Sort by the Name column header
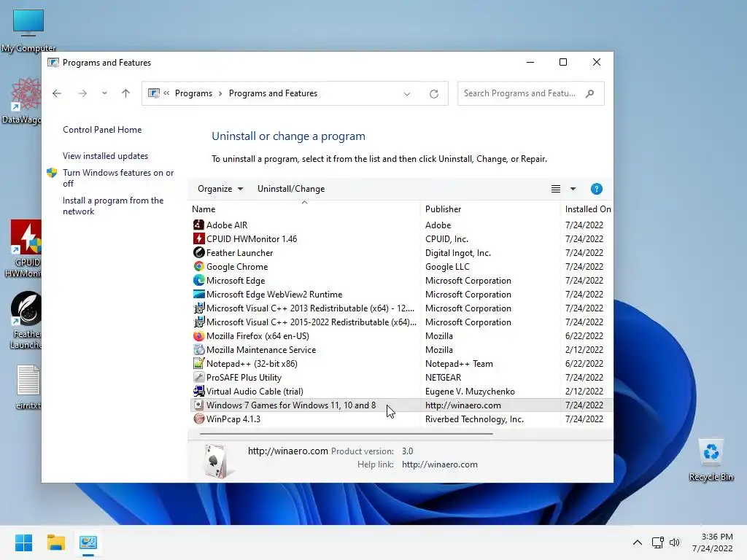The height and width of the screenshot is (560, 747). pyautogui.click(x=304, y=209)
